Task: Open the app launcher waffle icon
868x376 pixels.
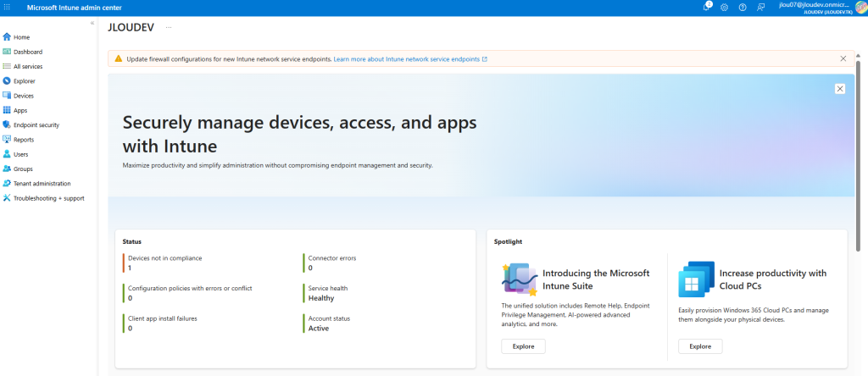Action: coord(8,8)
